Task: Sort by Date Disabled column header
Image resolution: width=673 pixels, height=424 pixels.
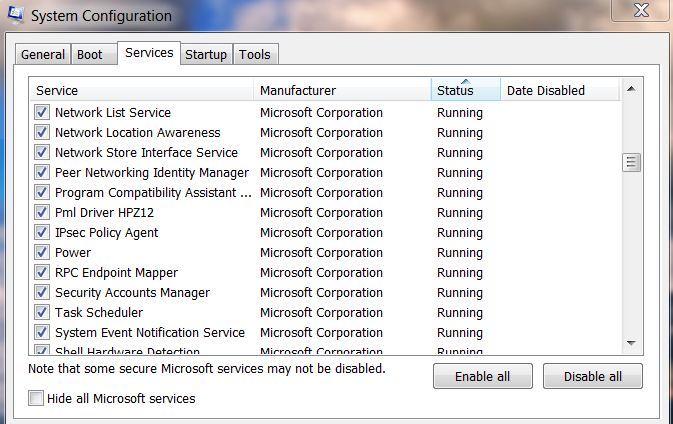Action: [x=558, y=91]
